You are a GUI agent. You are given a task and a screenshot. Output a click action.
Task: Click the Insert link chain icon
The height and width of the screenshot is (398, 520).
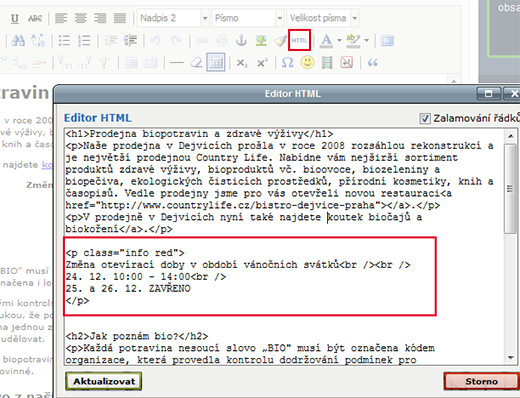202,40
